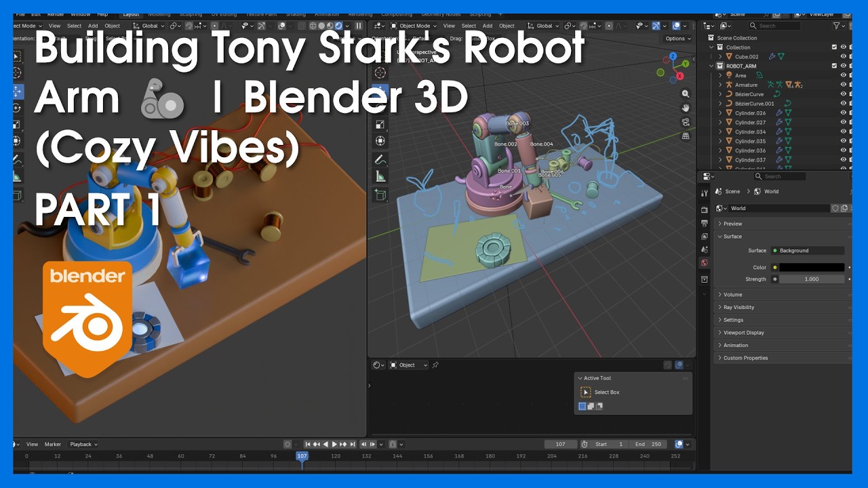Open the Output properties tab
Image resolution: width=868 pixels, height=488 pixels.
click(705, 223)
